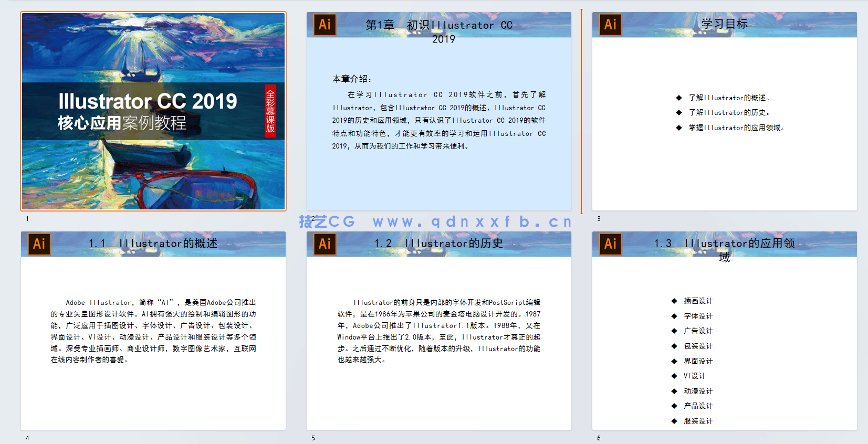Click slide number 6 label

[599, 438]
